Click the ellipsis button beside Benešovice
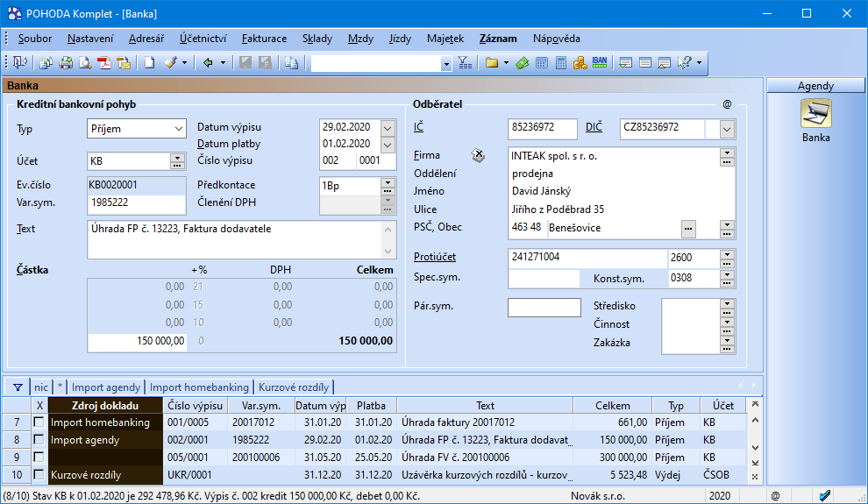 [x=688, y=229]
